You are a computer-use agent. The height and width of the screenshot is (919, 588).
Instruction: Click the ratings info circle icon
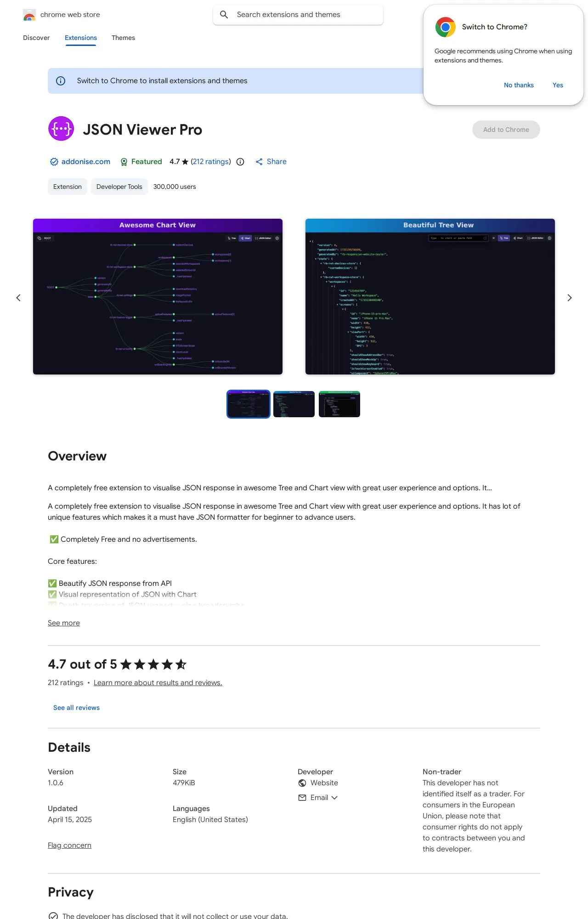click(240, 162)
